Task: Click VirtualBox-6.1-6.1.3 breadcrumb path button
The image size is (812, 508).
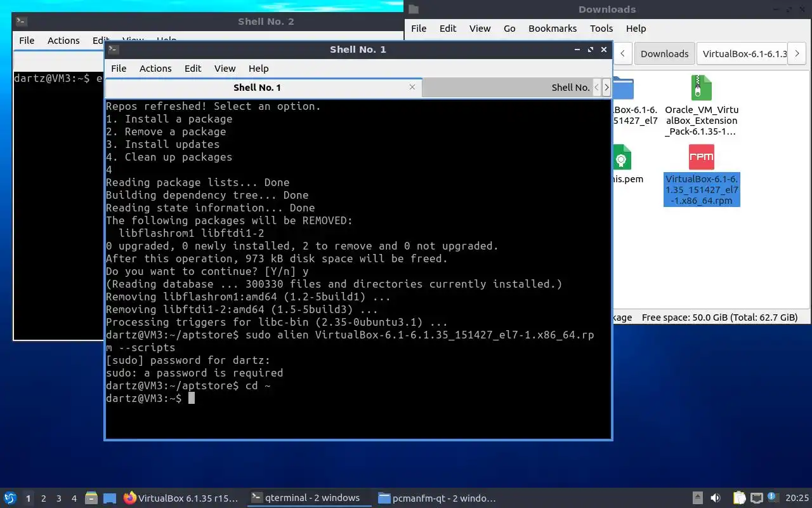Action: click(x=742, y=54)
